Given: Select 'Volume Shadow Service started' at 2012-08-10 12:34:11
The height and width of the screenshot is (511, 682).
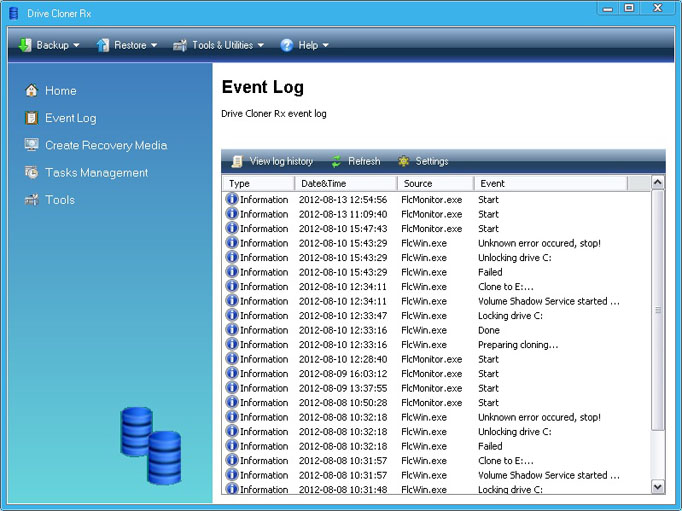Looking at the screenshot, I should pos(548,301).
